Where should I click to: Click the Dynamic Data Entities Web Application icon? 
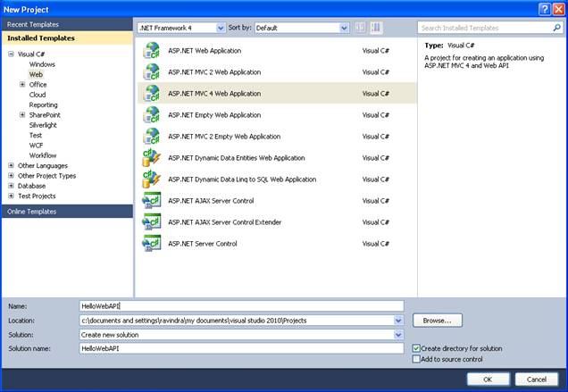click(152, 158)
